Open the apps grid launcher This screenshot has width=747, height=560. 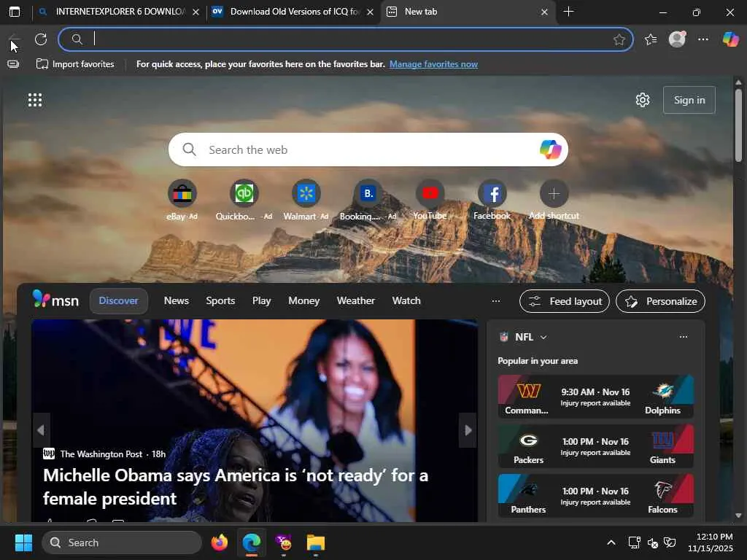[x=35, y=100]
